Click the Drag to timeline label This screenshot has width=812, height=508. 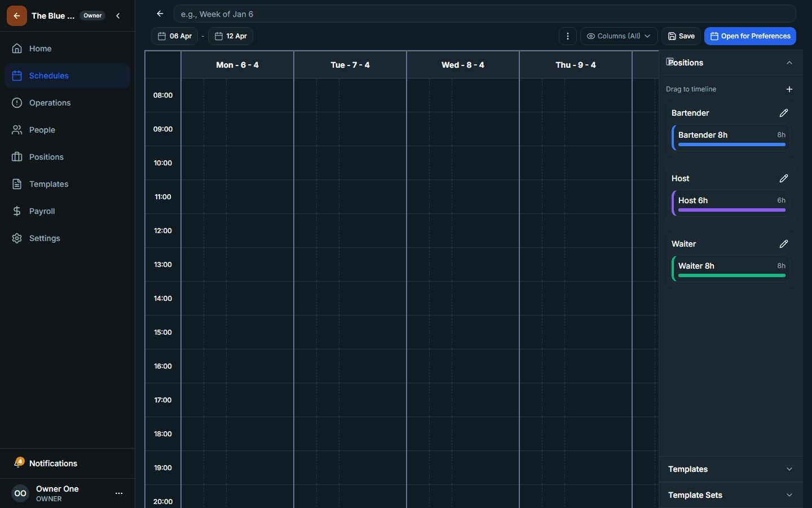691,89
